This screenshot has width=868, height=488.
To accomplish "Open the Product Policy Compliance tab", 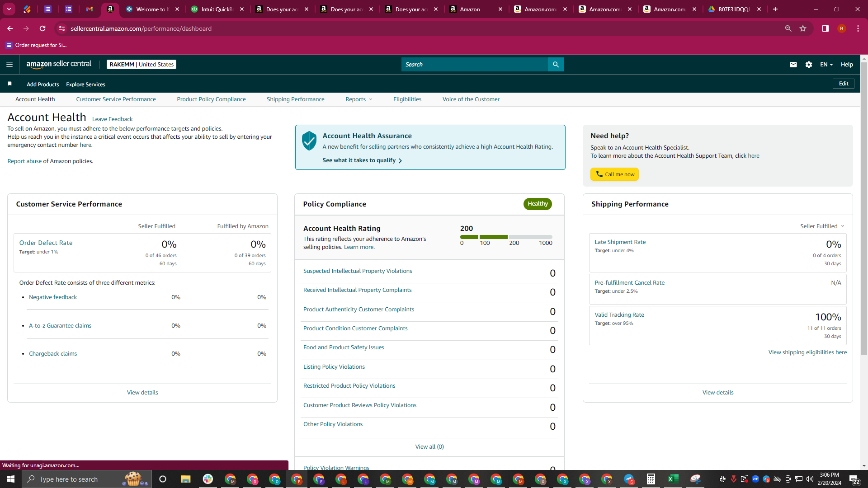I will tap(211, 99).
